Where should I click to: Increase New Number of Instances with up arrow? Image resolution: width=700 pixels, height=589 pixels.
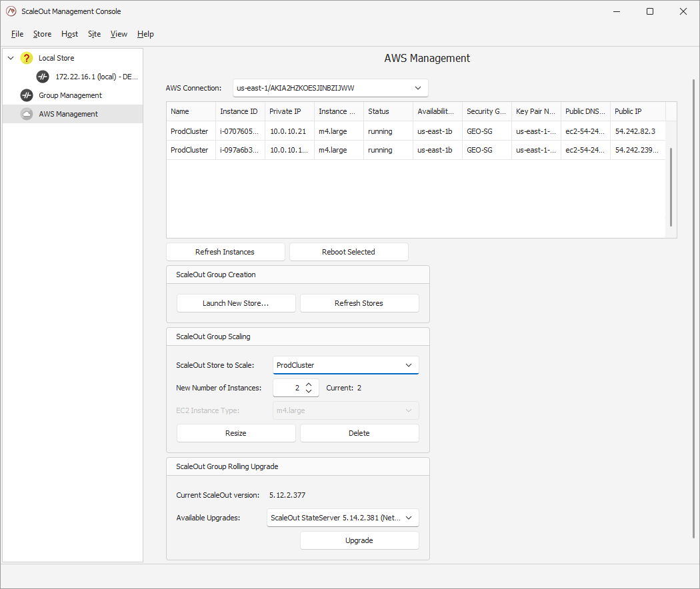click(309, 384)
